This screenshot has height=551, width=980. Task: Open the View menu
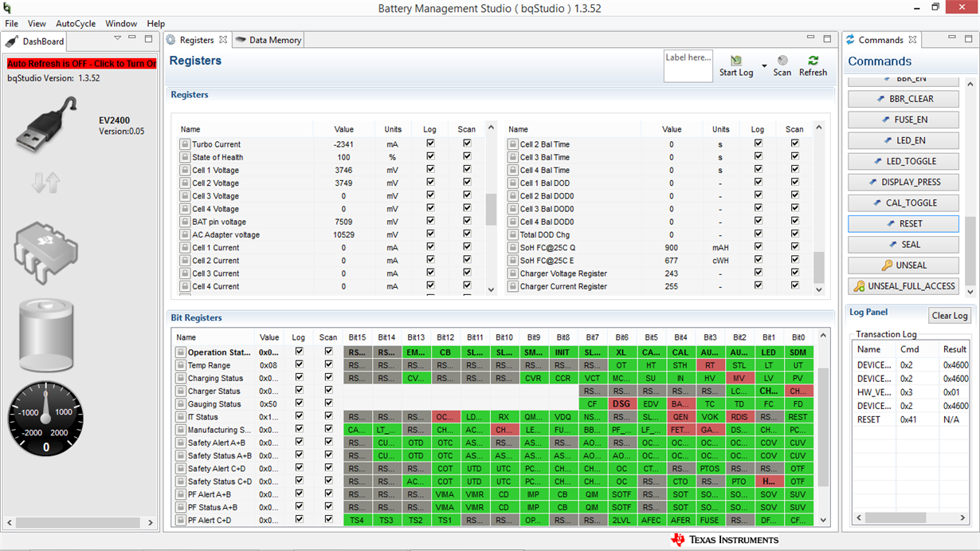tap(37, 24)
